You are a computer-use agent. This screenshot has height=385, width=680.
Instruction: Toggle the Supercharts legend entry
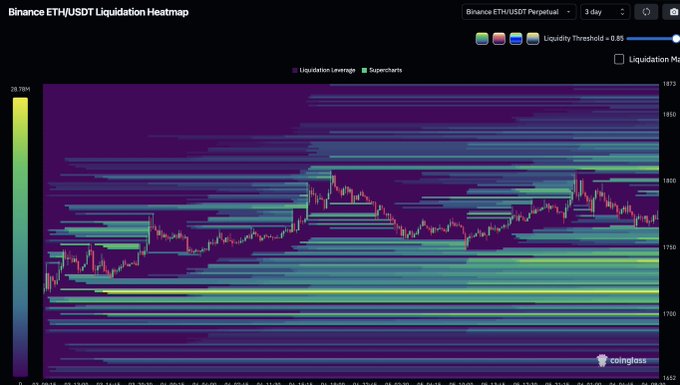pyautogui.click(x=382, y=70)
